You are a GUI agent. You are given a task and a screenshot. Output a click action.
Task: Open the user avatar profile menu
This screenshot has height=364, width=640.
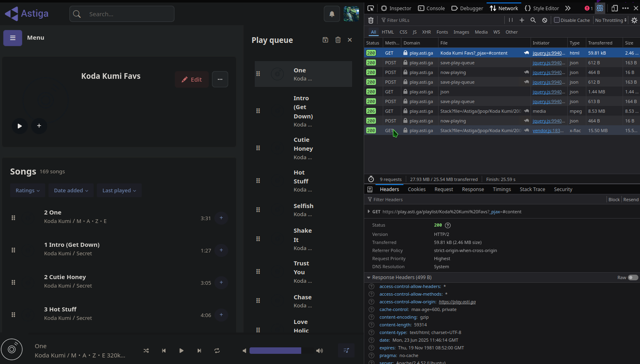(351, 14)
